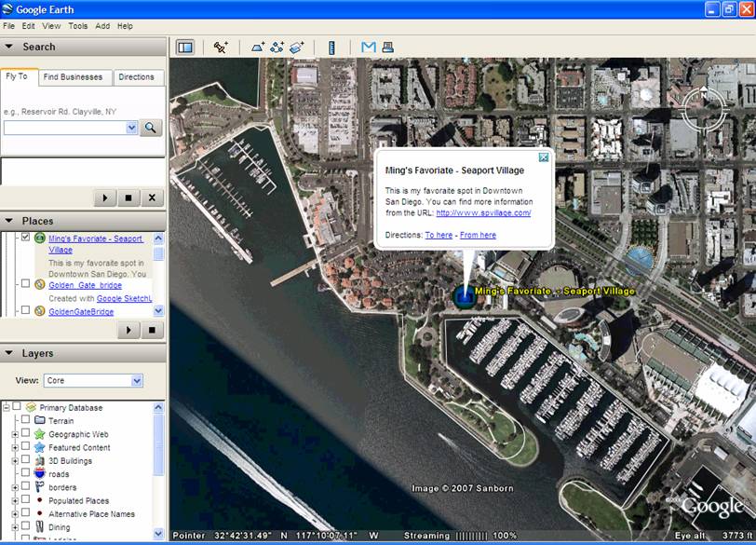Expand the Dining tree node
Viewport: 756px width, 545px height.
[15, 527]
